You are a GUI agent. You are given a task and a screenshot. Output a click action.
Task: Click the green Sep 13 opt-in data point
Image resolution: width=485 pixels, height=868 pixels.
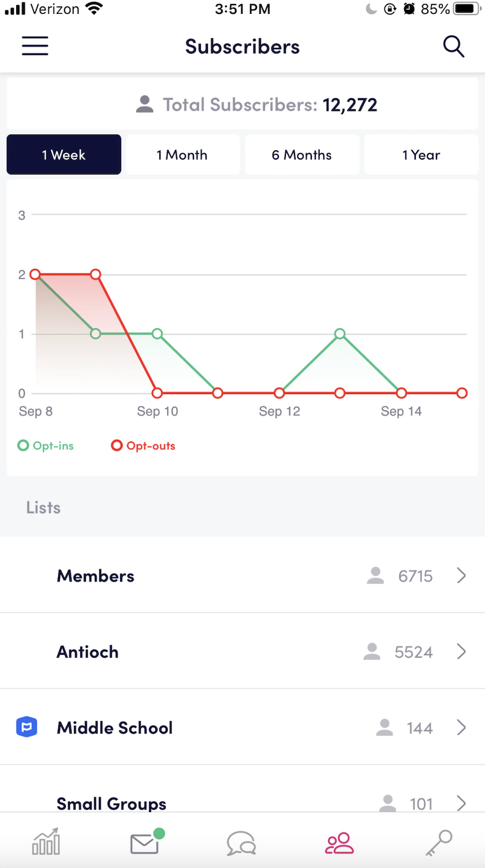pyautogui.click(x=340, y=333)
